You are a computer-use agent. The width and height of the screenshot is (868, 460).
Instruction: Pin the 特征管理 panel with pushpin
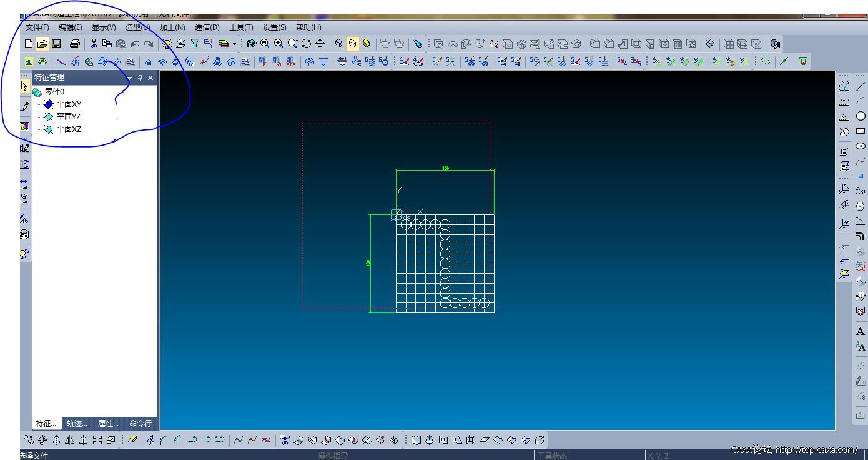[140, 78]
